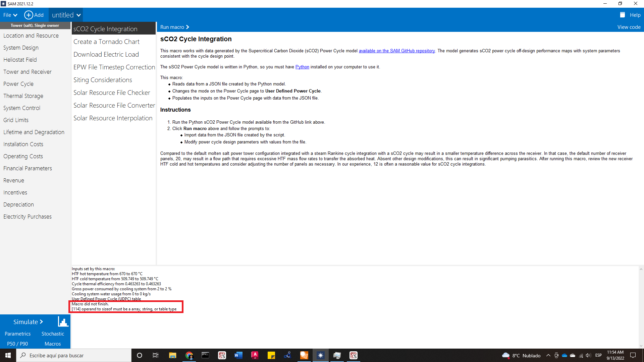The width and height of the screenshot is (644, 362).
Task: Open Microsoft Word from the taskbar
Action: [238, 355]
